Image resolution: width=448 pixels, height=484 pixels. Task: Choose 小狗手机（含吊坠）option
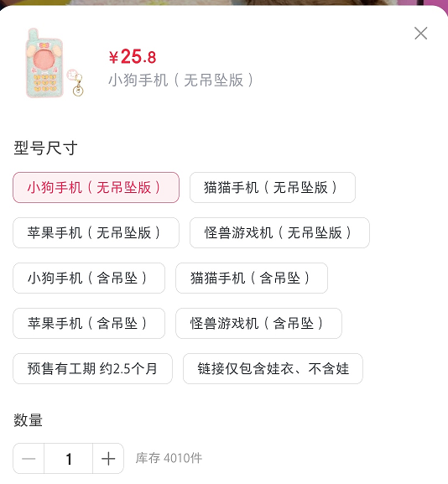(x=89, y=278)
